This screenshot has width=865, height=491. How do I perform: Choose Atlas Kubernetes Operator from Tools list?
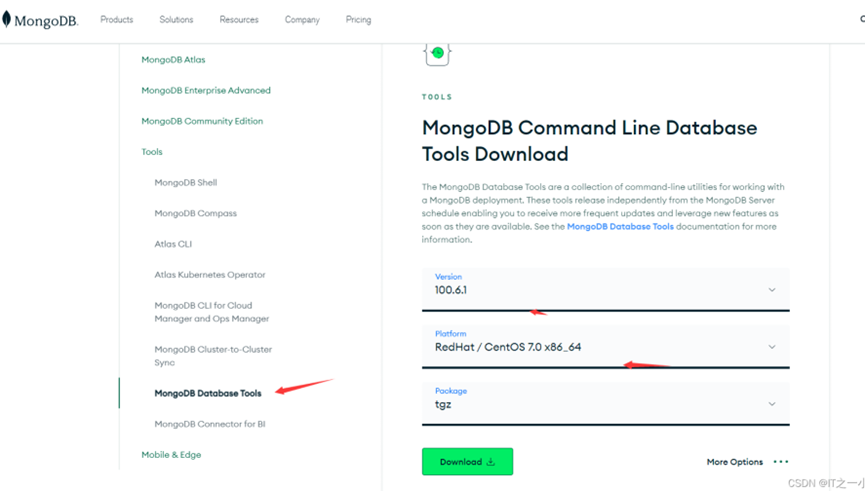(210, 275)
